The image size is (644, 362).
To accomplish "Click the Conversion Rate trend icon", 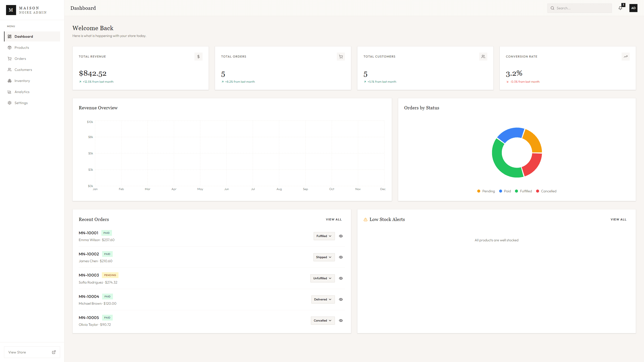I will point(626,57).
